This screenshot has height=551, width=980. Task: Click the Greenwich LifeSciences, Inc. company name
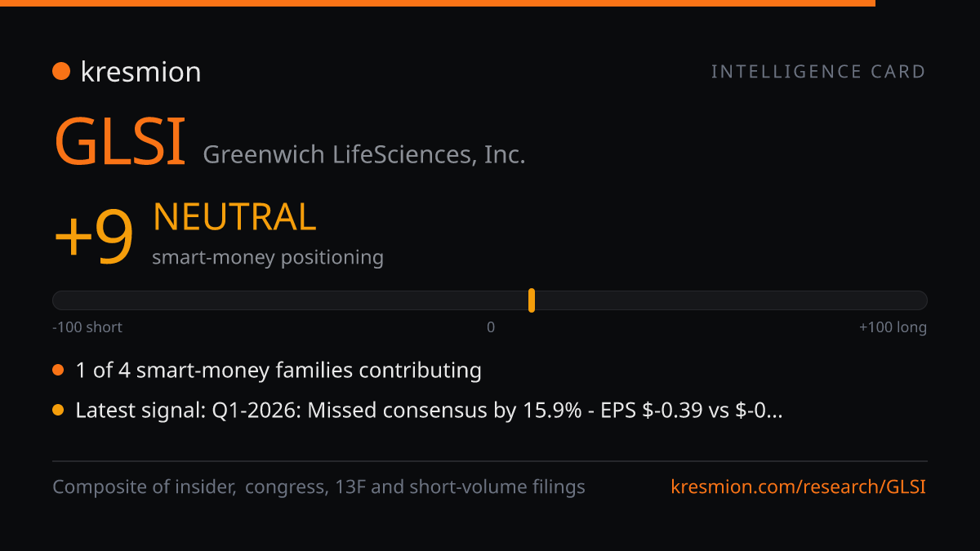tap(364, 153)
